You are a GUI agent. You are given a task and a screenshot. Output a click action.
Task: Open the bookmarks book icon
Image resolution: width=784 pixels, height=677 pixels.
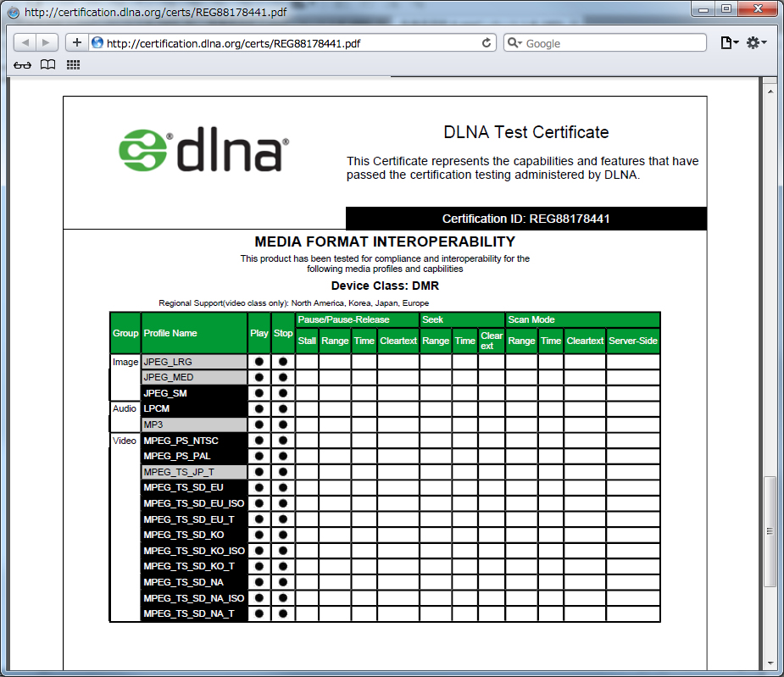click(x=48, y=65)
